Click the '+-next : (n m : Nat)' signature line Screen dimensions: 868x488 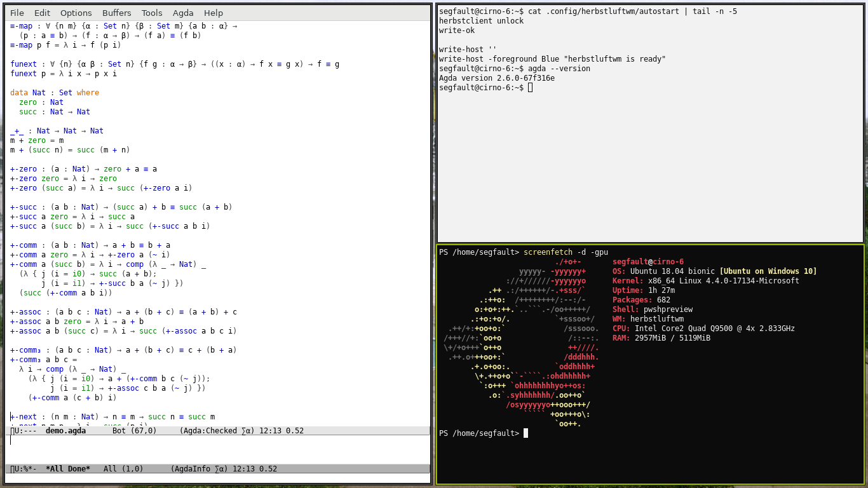pos(112,417)
